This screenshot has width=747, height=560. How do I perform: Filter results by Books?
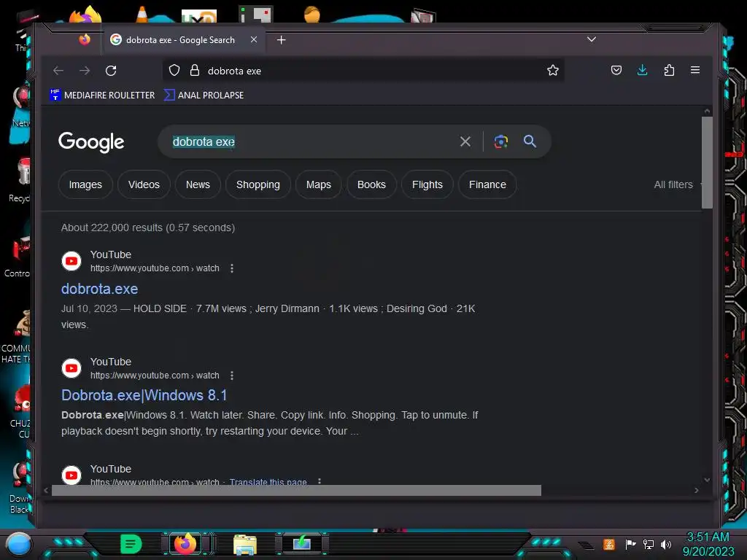pyautogui.click(x=371, y=184)
